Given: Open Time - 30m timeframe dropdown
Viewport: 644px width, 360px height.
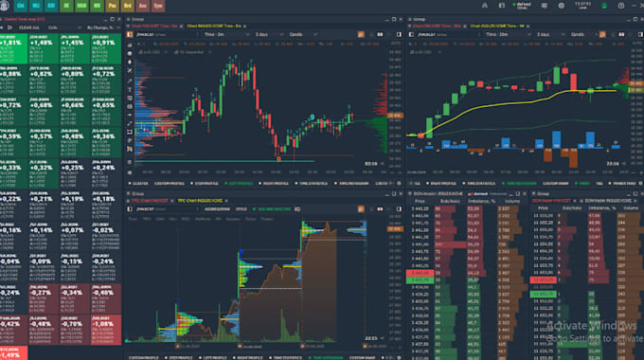Looking at the screenshot, I should coord(508,34).
